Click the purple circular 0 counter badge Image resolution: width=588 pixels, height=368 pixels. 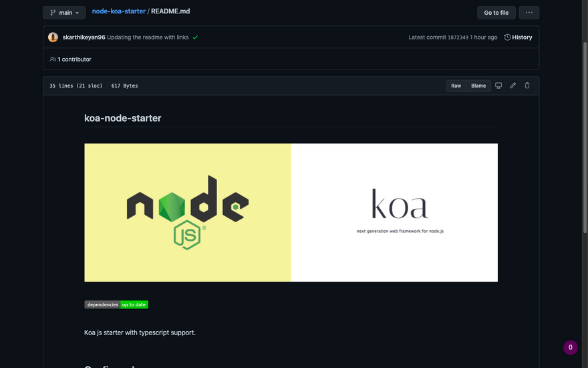click(x=570, y=347)
